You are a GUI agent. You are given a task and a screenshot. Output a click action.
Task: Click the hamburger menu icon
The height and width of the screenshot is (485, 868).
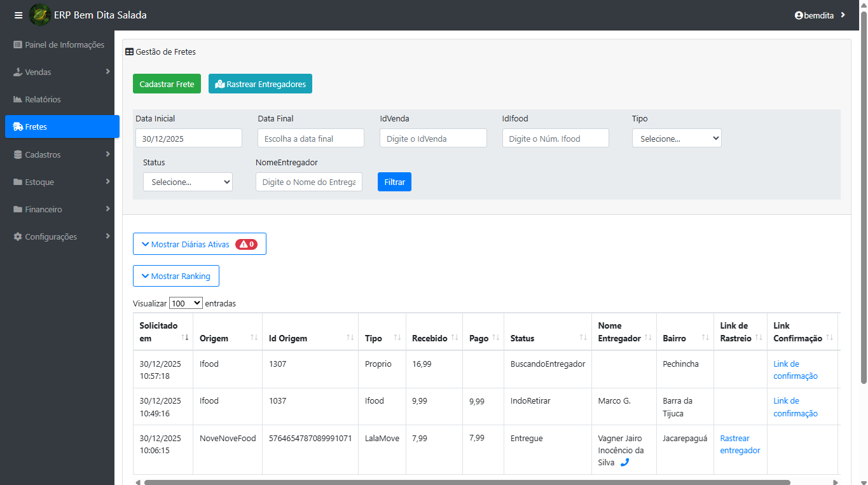tap(18, 15)
